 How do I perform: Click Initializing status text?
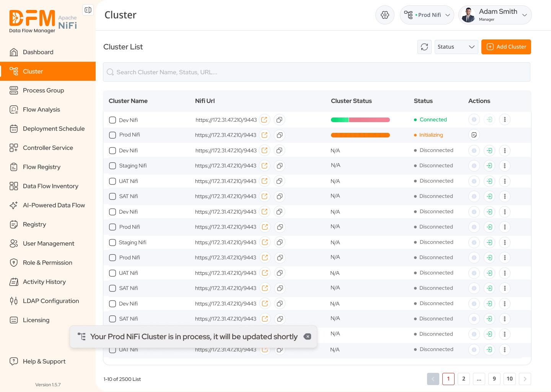coord(431,135)
